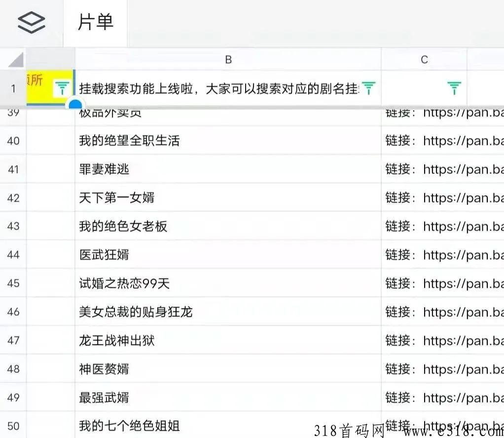
Task: Select all cells via corner triangle
Action: coord(16,60)
